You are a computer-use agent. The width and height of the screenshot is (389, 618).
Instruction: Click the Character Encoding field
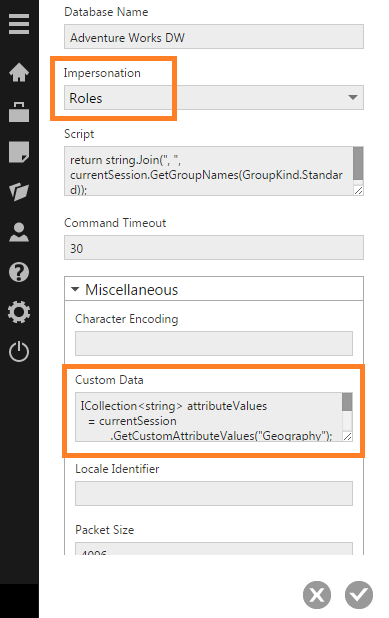(214, 343)
